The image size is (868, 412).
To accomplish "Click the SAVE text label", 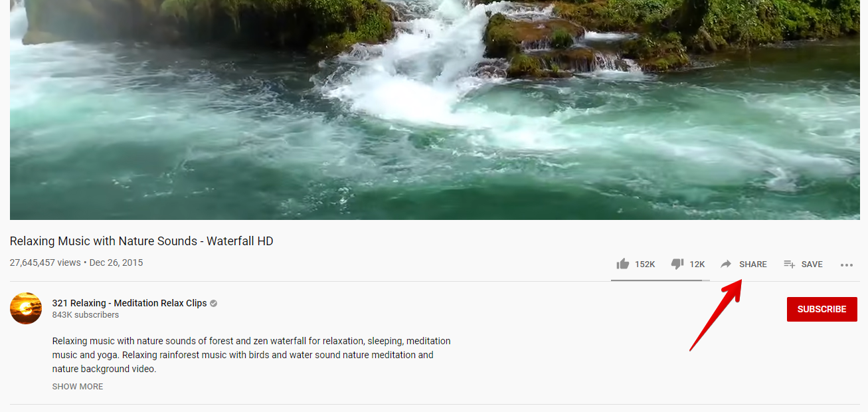I will click(812, 264).
